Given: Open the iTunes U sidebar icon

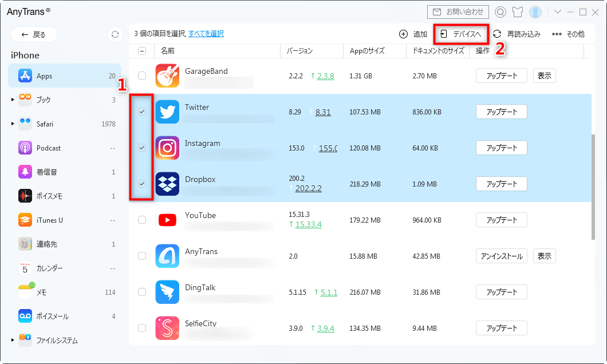Looking at the screenshot, I should pyautogui.click(x=25, y=220).
